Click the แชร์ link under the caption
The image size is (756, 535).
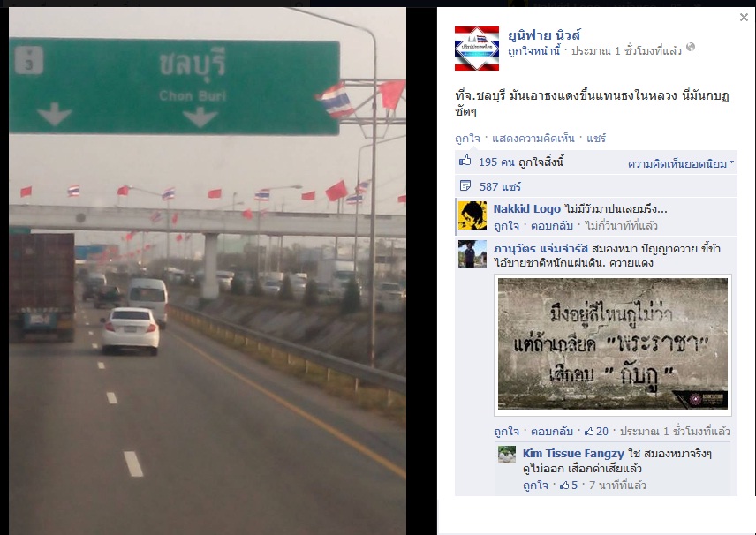pyautogui.click(x=596, y=139)
